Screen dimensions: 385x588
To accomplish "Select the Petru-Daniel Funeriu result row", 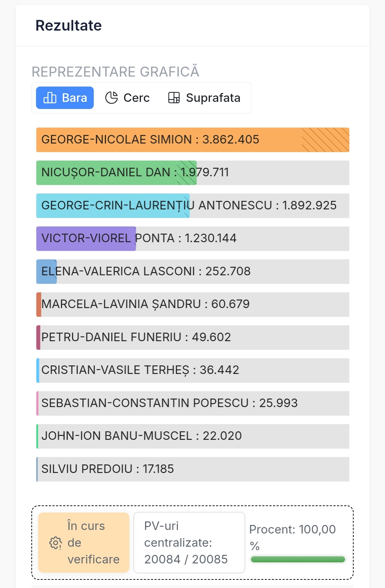I will click(x=193, y=337).
